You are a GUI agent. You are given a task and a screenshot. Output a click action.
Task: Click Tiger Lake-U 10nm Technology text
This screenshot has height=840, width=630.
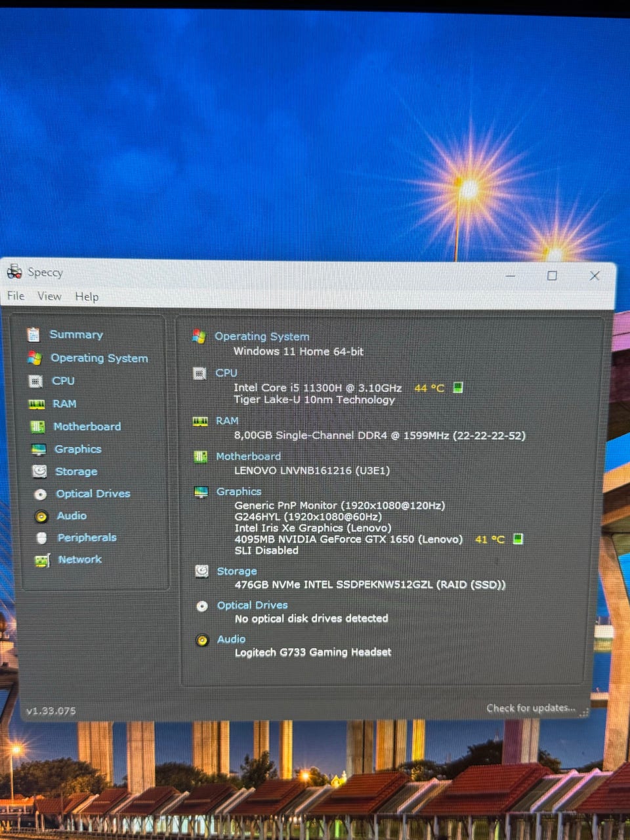pyautogui.click(x=314, y=400)
